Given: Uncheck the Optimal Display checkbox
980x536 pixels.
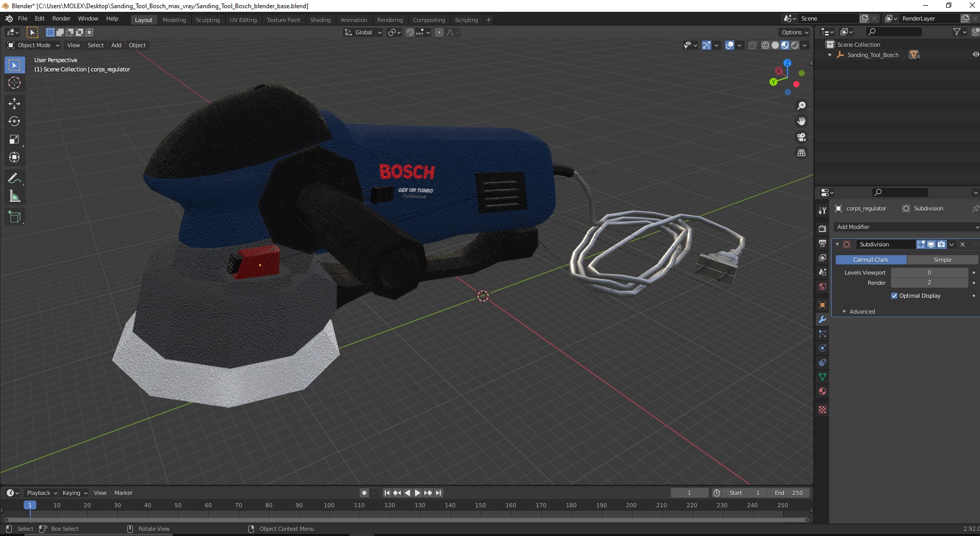Looking at the screenshot, I should click(x=894, y=296).
